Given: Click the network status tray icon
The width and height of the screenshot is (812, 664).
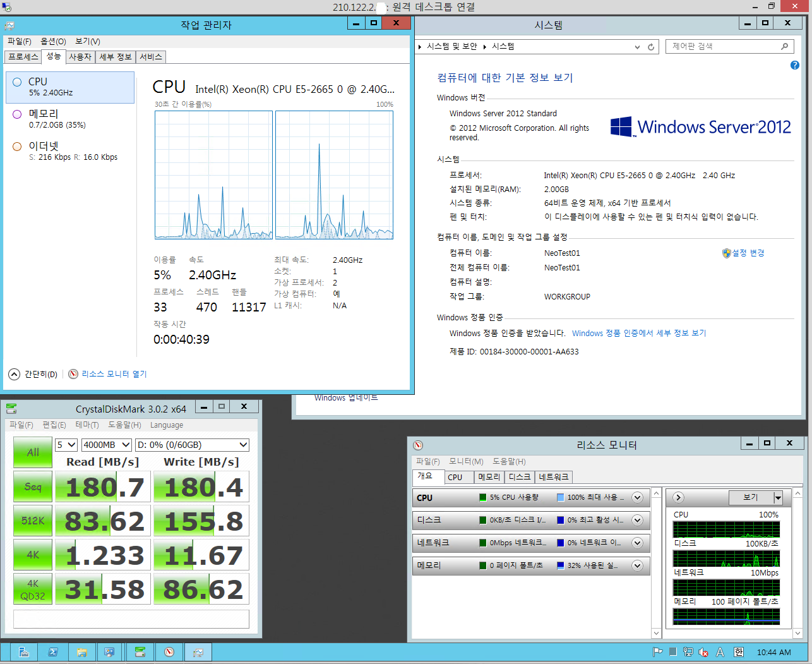Looking at the screenshot, I should coord(688,652).
